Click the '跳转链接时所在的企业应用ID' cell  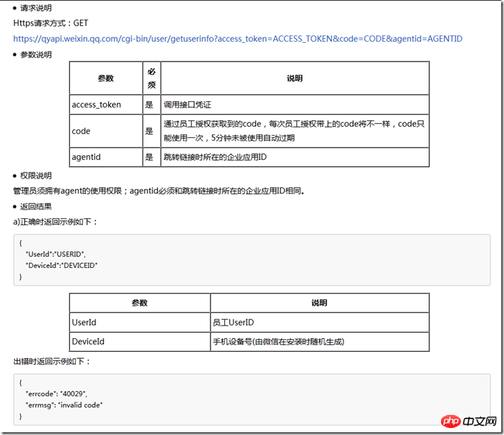(295, 157)
